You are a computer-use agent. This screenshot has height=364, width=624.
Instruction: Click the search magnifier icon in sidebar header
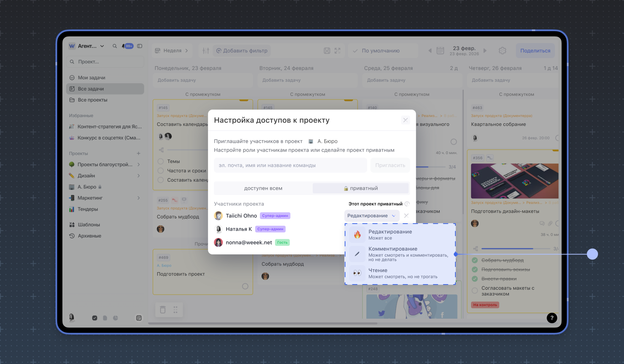(115, 46)
